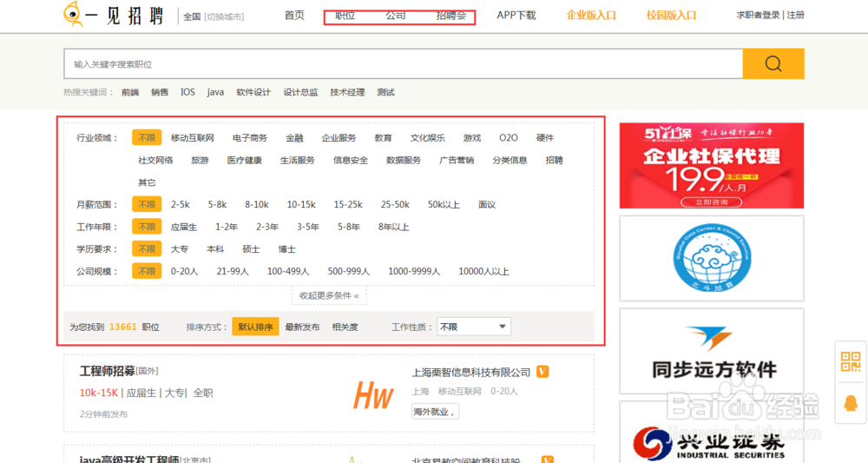868x463 pixels.
Task: Click the orange search magnifier button
Action: click(x=773, y=63)
